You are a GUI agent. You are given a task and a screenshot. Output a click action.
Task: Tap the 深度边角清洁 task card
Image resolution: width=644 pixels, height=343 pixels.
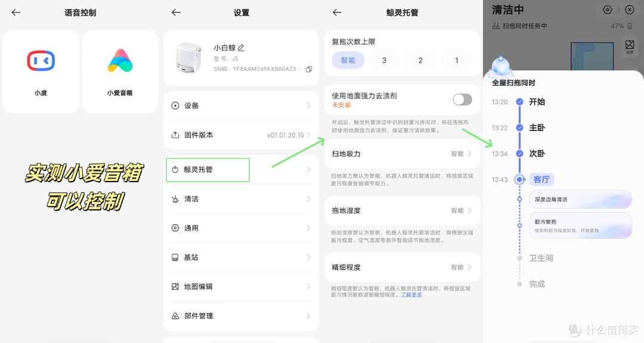click(580, 200)
